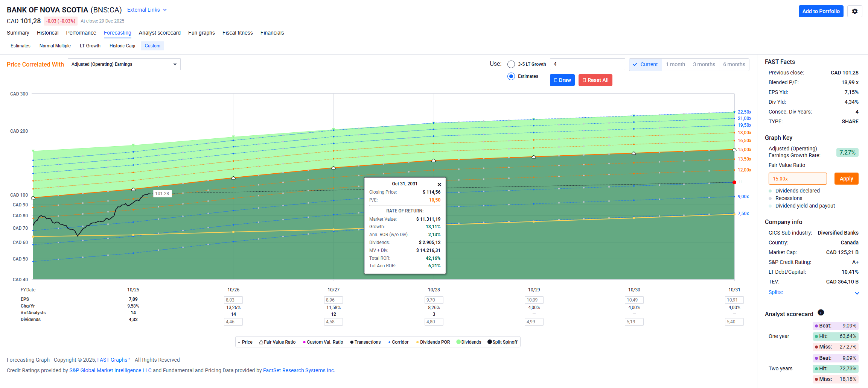Expand the Splits section chevron
The image size is (868, 388).
click(x=857, y=293)
